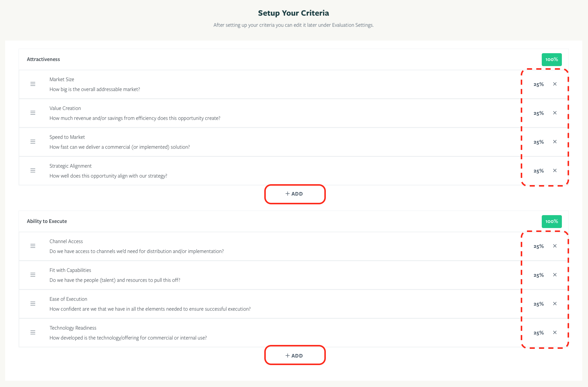Screen dimensions: 588x387
Task: Click the Setup Your Criteria heading
Action: click(293, 13)
